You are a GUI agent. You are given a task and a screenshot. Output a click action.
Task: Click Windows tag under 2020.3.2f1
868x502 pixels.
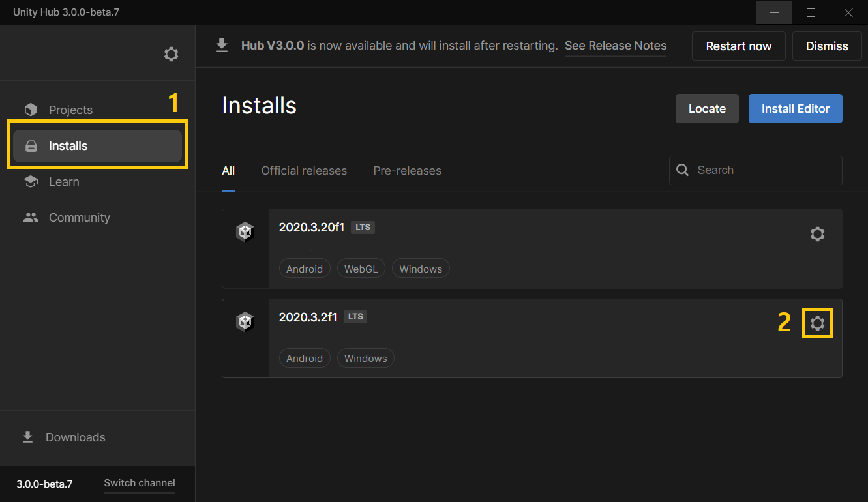pos(366,358)
